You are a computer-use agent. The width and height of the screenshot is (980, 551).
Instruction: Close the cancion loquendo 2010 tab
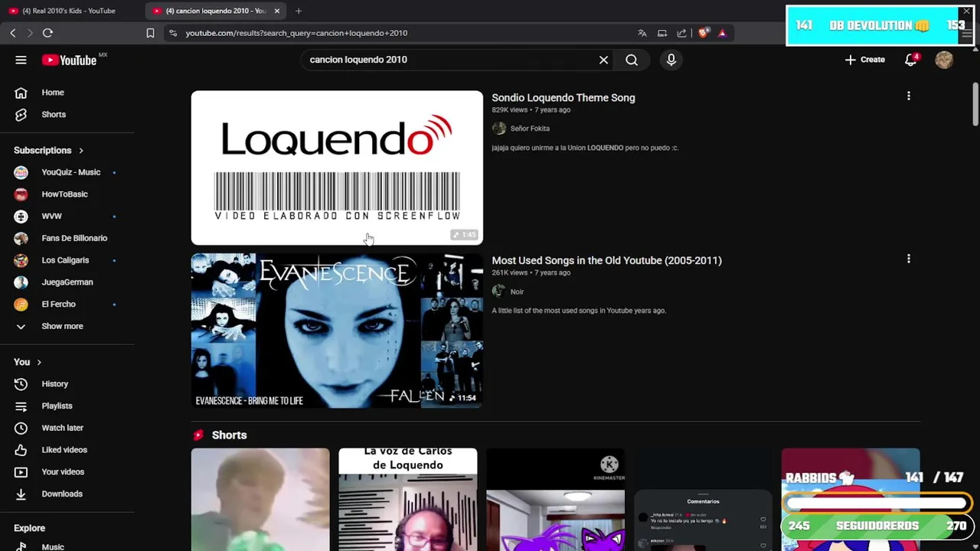point(277,11)
